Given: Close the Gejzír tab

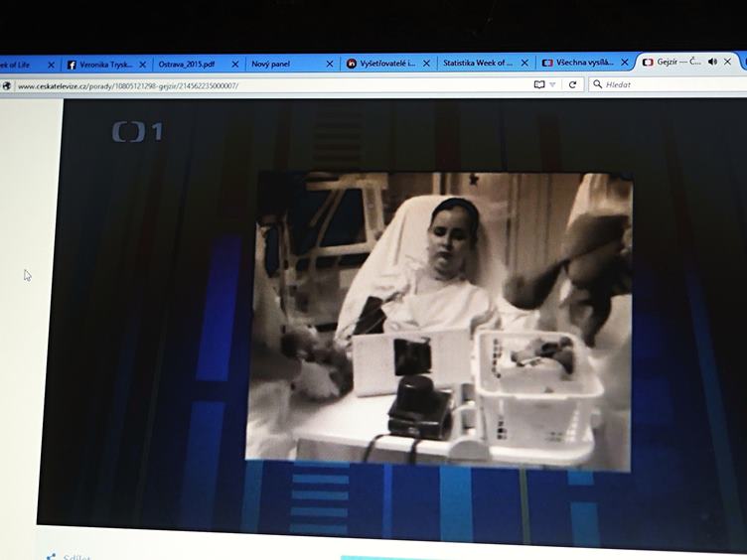Looking at the screenshot, I should click(727, 62).
